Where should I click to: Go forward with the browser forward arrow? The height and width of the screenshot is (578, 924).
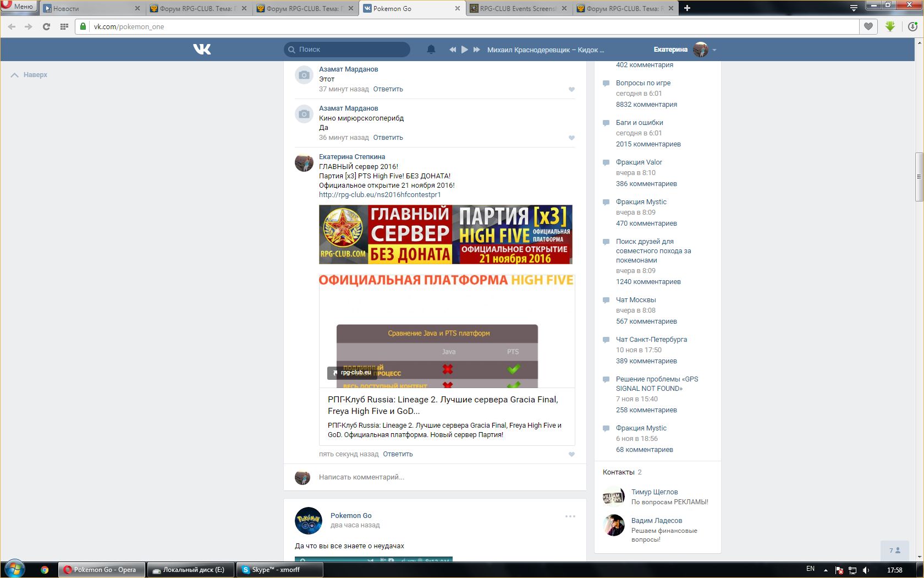coord(29,26)
